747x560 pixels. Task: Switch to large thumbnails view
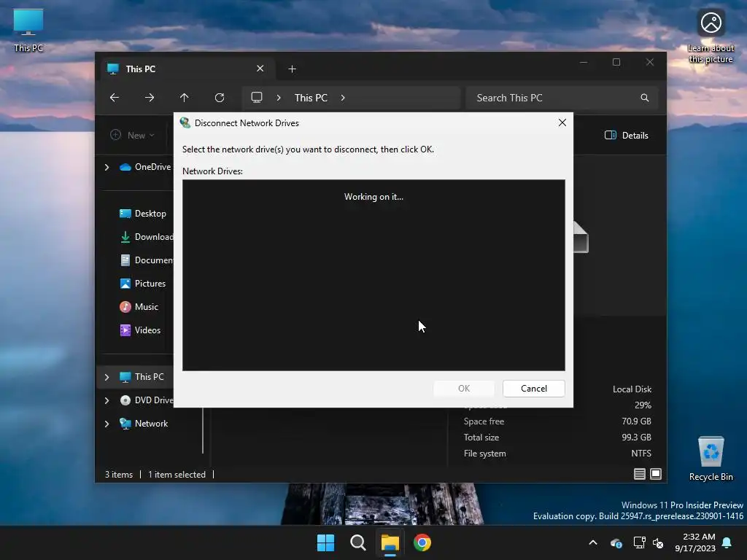[x=656, y=474]
